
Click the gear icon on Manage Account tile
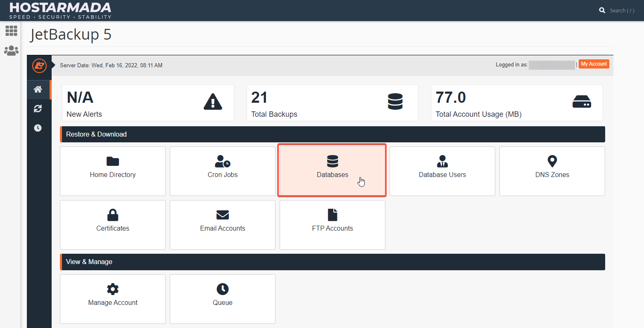click(112, 289)
